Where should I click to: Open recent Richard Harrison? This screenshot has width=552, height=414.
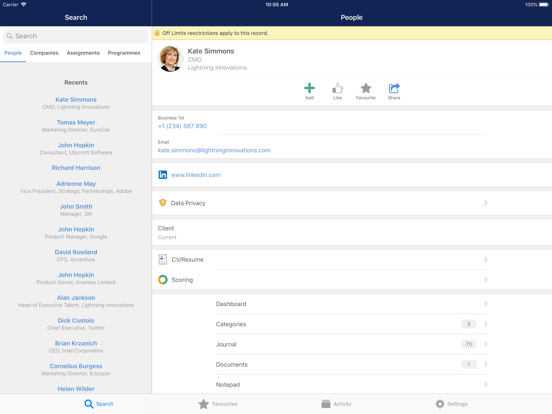click(76, 168)
